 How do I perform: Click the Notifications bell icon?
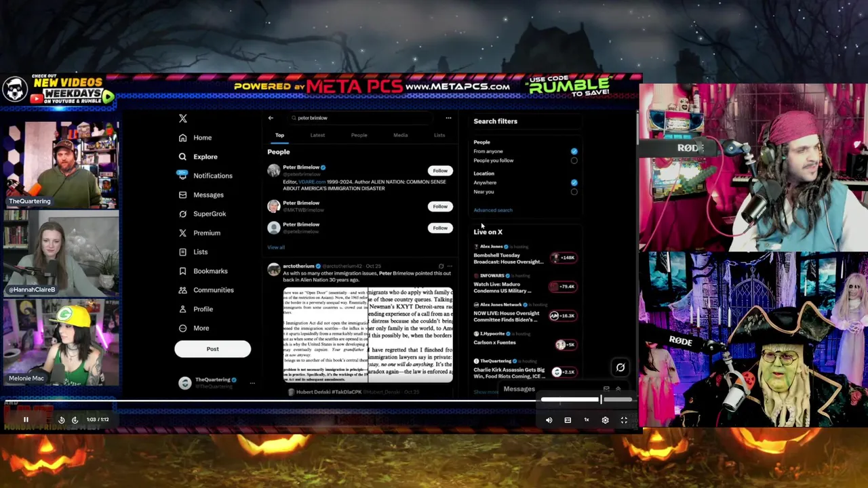(182, 175)
